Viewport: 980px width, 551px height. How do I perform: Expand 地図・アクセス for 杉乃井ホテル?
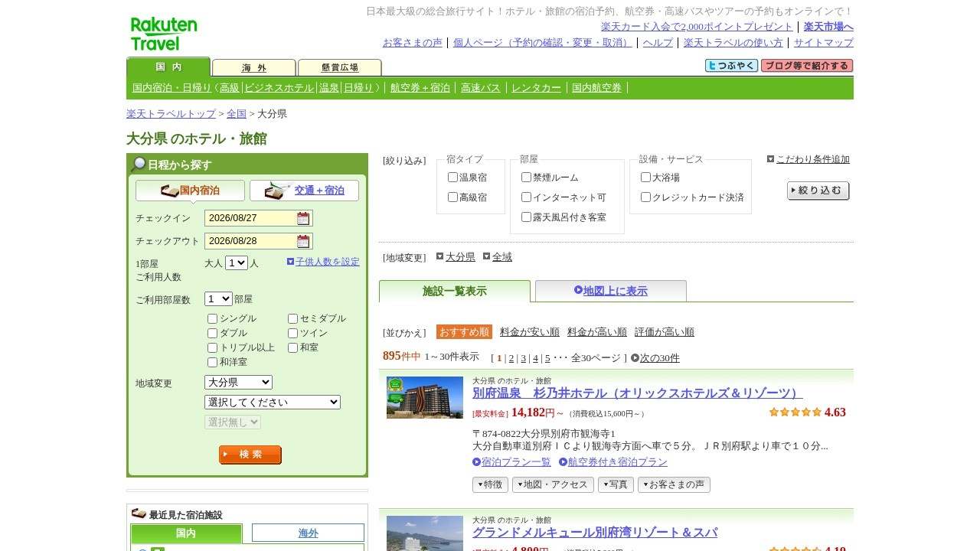coord(553,485)
